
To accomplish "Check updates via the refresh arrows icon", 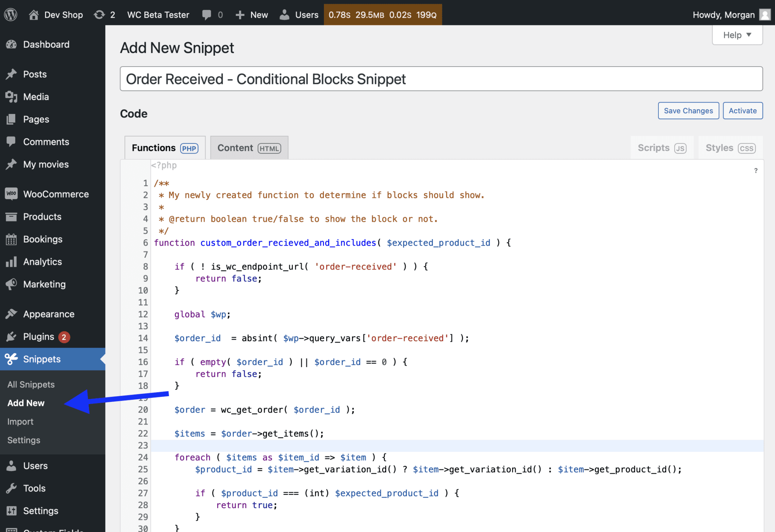I will click(99, 14).
